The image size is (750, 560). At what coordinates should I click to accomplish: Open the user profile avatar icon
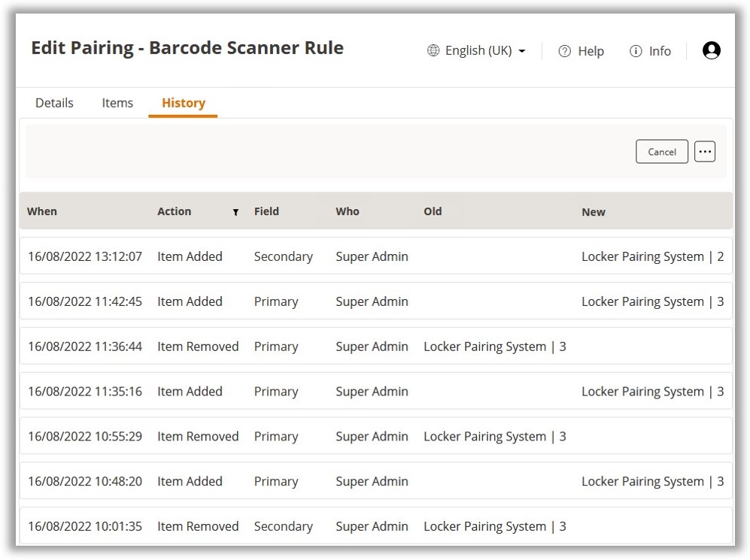click(x=711, y=50)
